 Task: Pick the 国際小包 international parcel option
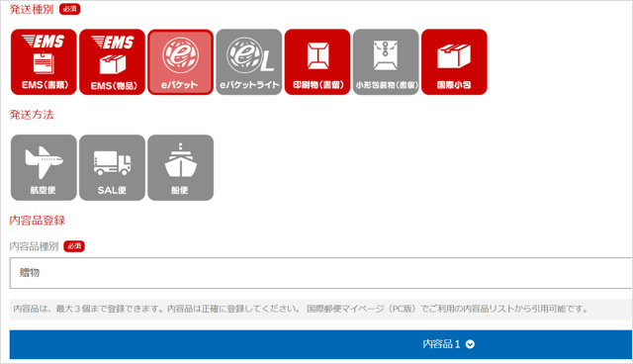[454, 61]
